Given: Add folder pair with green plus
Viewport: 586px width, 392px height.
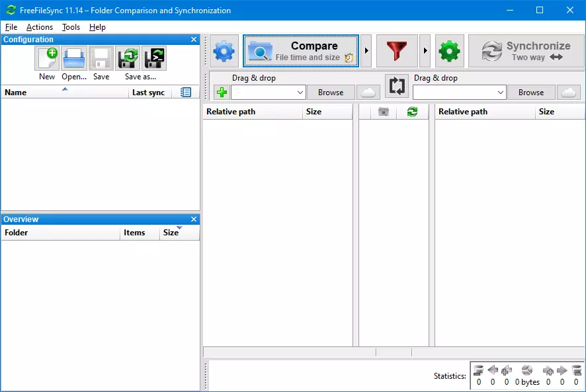Looking at the screenshot, I should pos(222,93).
